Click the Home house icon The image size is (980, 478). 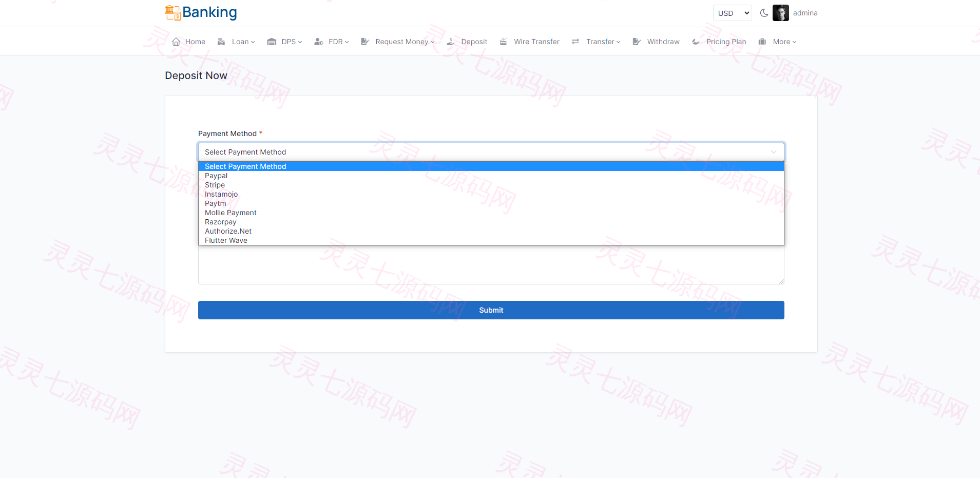[176, 42]
